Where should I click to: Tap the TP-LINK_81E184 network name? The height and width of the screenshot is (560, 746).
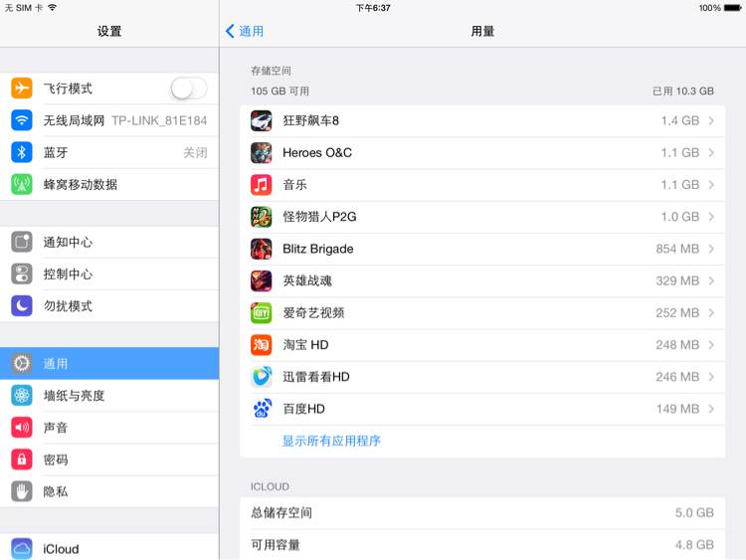tap(159, 120)
